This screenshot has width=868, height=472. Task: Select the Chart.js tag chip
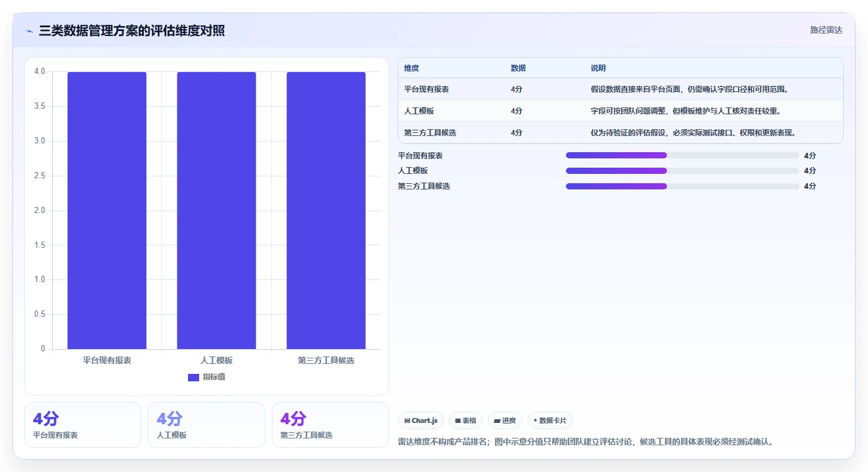coord(421,420)
